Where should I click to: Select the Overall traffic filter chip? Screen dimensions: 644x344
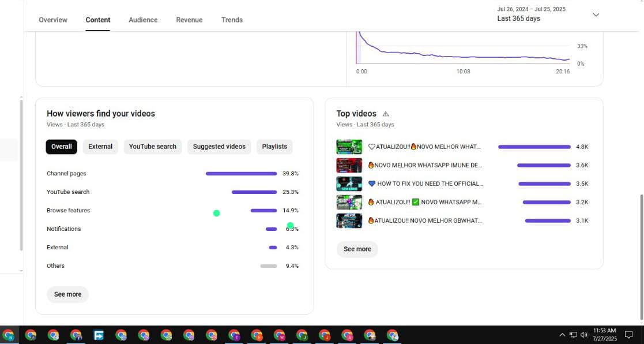tap(61, 147)
